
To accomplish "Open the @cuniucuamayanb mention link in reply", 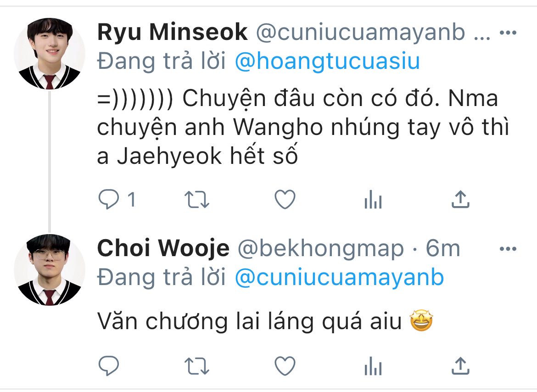I will pos(339,278).
